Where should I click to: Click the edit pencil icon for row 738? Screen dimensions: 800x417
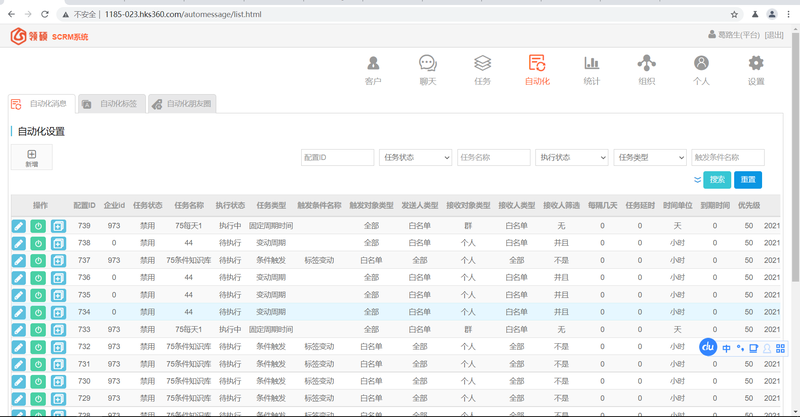point(18,243)
